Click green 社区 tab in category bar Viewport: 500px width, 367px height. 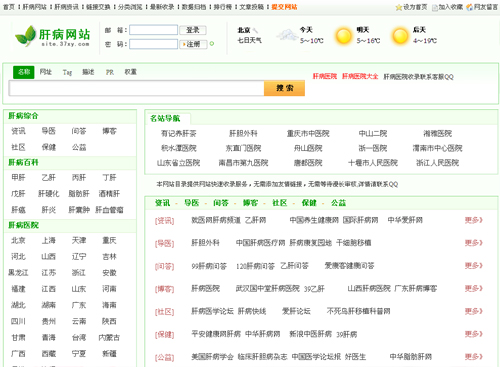click(279, 203)
